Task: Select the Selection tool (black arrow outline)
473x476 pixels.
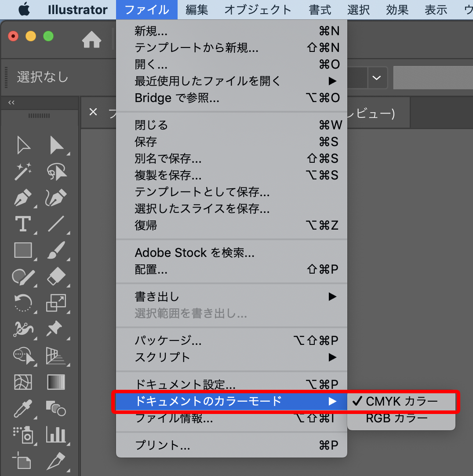Action: [x=23, y=146]
